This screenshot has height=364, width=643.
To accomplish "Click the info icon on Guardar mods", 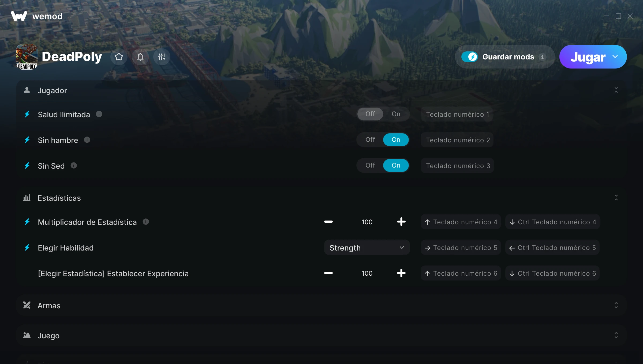I will 543,57.
